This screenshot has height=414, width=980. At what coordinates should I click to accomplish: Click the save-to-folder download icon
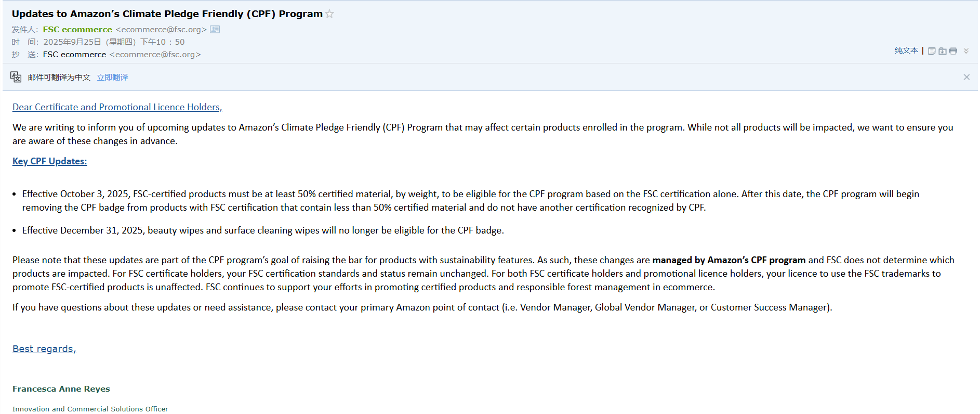(942, 51)
